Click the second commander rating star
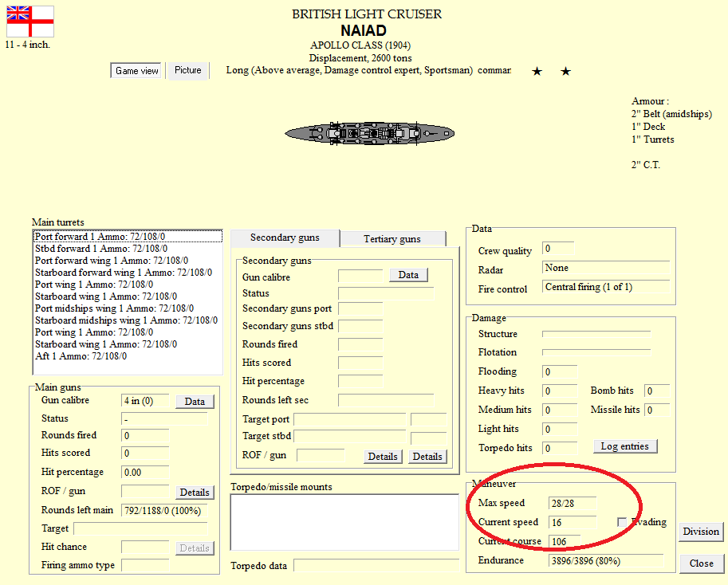 (565, 71)
